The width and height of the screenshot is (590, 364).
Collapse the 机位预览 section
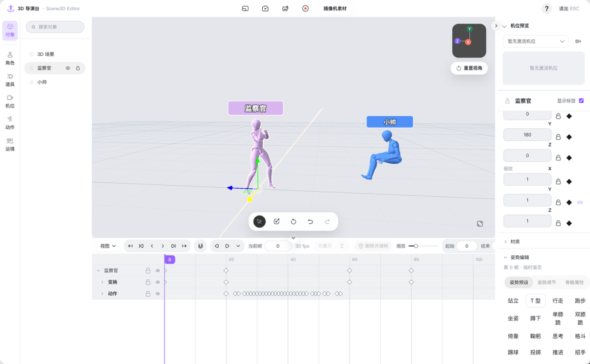(505, 26)
